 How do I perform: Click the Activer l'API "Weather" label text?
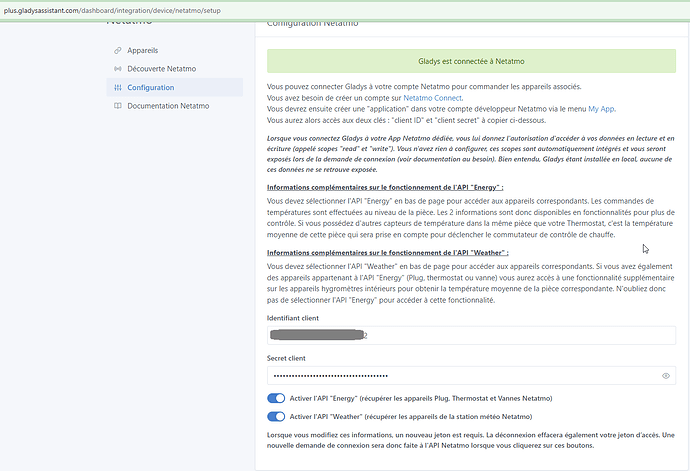coord(410,416)
